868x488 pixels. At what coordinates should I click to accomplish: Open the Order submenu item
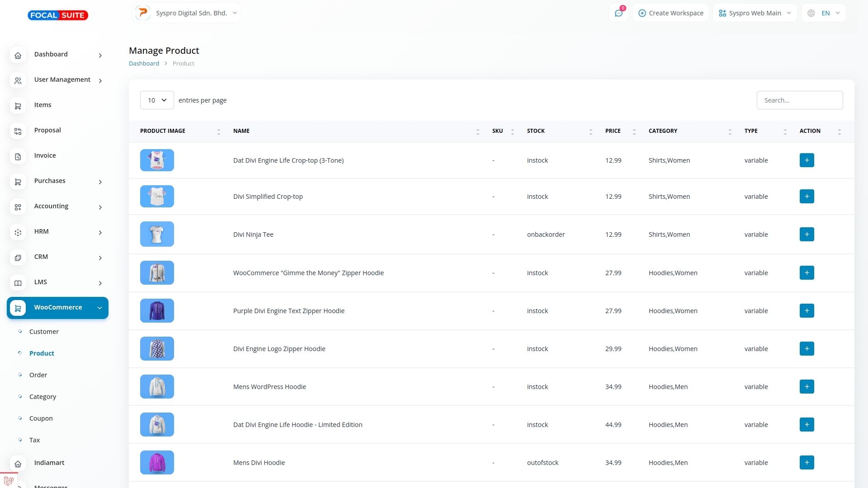click(38, 375)
